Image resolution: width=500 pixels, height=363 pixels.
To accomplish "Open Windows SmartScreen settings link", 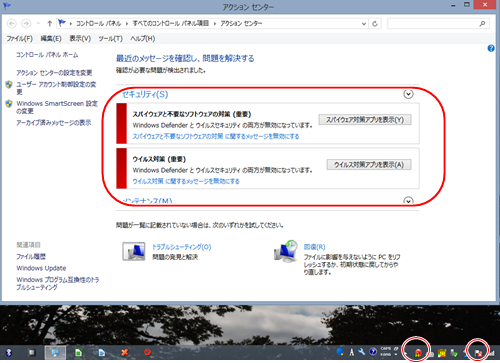I will (x=57, y=107).
